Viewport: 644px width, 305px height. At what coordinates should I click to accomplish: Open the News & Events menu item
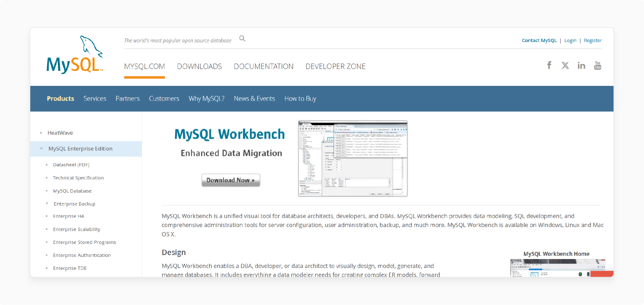254,98
